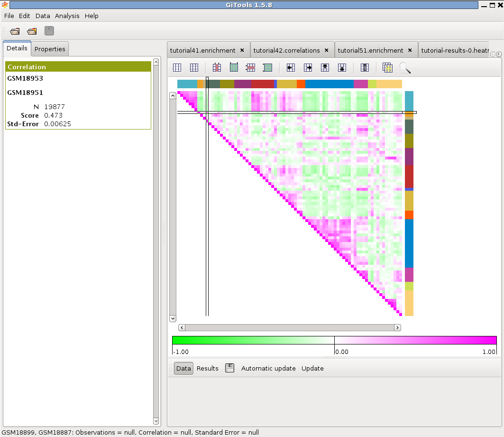Click the GSM18953 label
504x437 pixels.
(25, 78)
